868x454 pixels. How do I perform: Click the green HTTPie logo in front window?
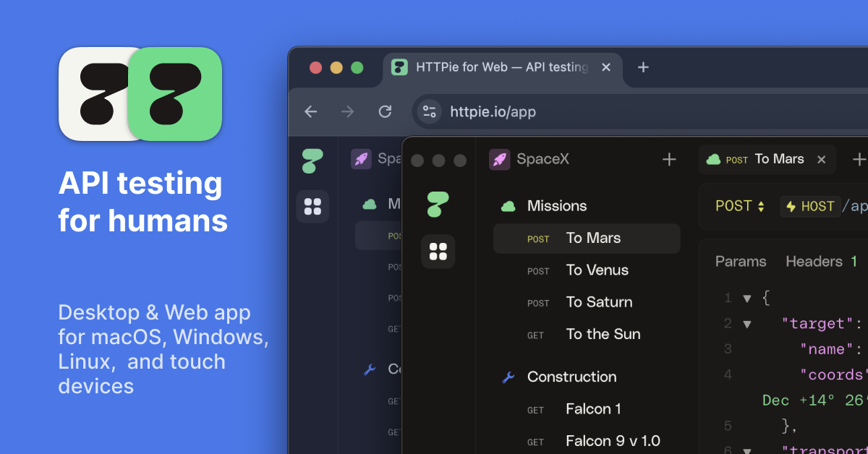coord(438,204)
